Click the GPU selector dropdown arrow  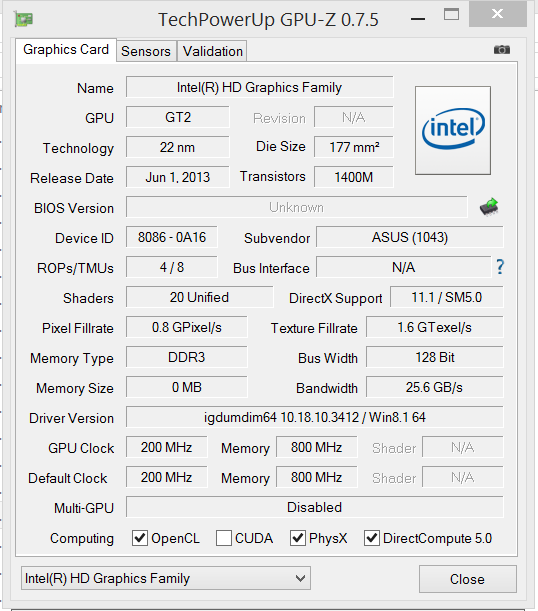click(x=300, y=578)
